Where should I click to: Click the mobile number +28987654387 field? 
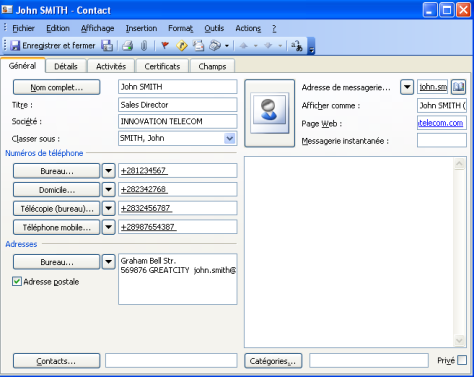point(178,227)
